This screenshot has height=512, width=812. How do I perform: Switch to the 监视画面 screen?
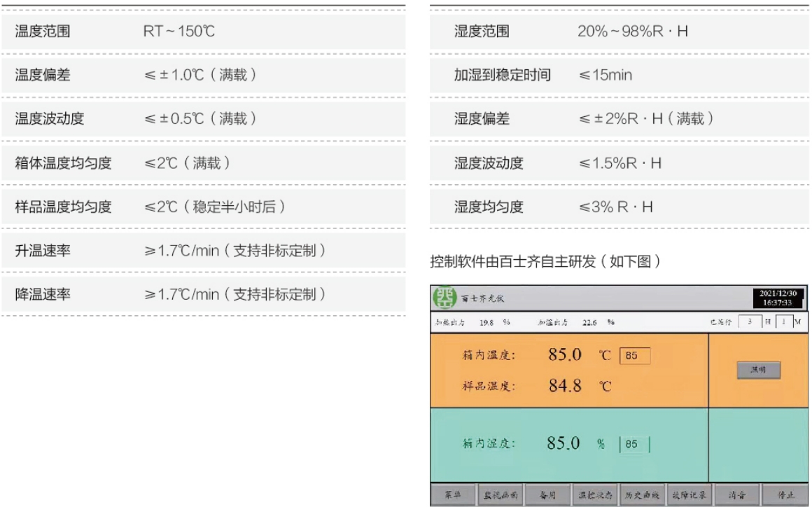click(x=500, y=494)
